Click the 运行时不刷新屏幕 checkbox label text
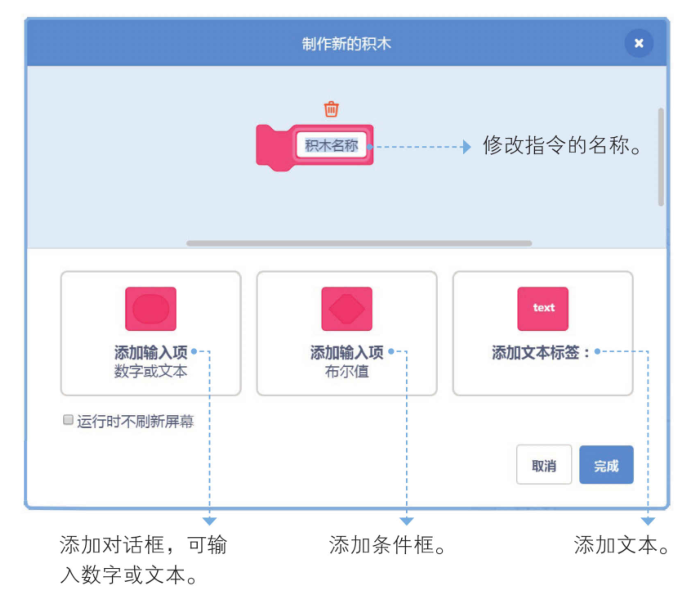The height and width of the screenshot is (596, 698). pos(135,422)
